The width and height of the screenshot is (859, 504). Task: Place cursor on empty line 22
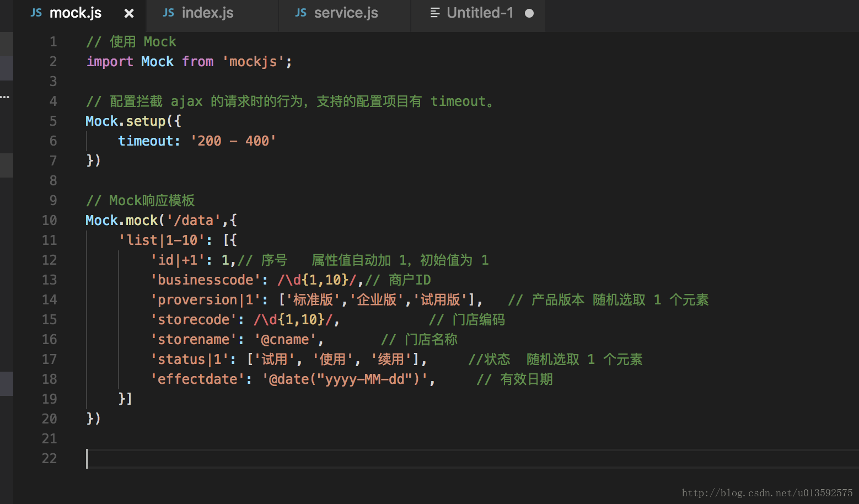click(472, 459)
